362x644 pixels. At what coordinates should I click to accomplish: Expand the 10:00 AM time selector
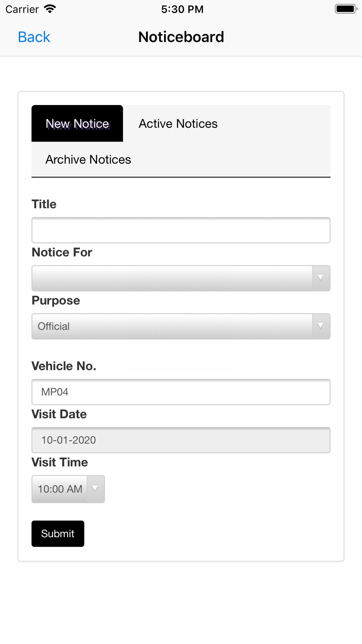pyautogui.click(x=68, y=489)
